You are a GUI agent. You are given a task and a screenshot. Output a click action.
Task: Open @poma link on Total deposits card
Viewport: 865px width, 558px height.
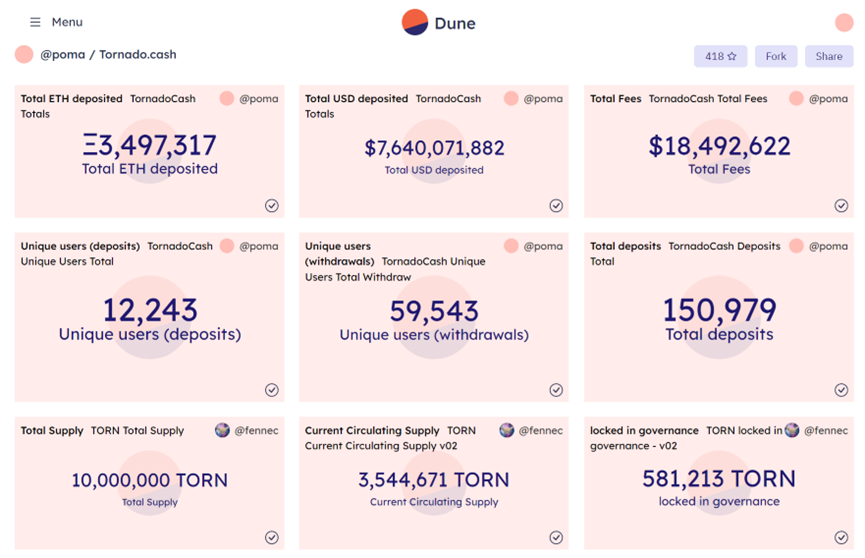[828, 246]
